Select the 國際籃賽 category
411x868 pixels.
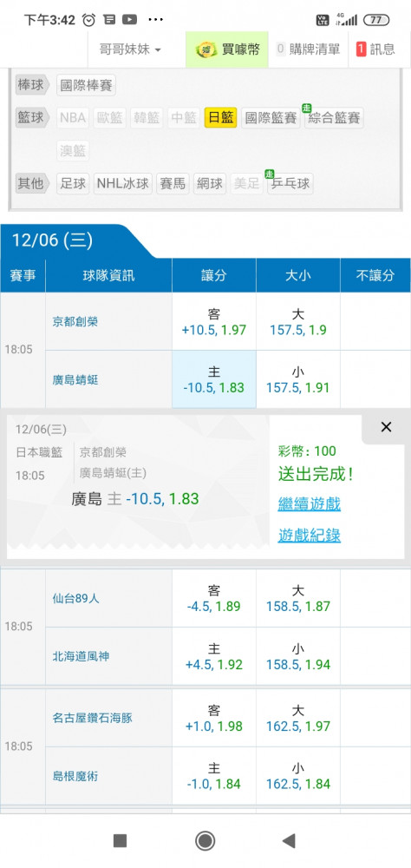click(x=271, y=118)
